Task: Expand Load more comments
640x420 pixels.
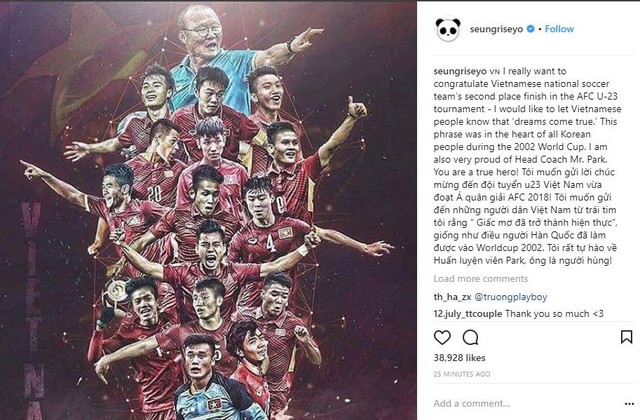Action: pos(480,279)
